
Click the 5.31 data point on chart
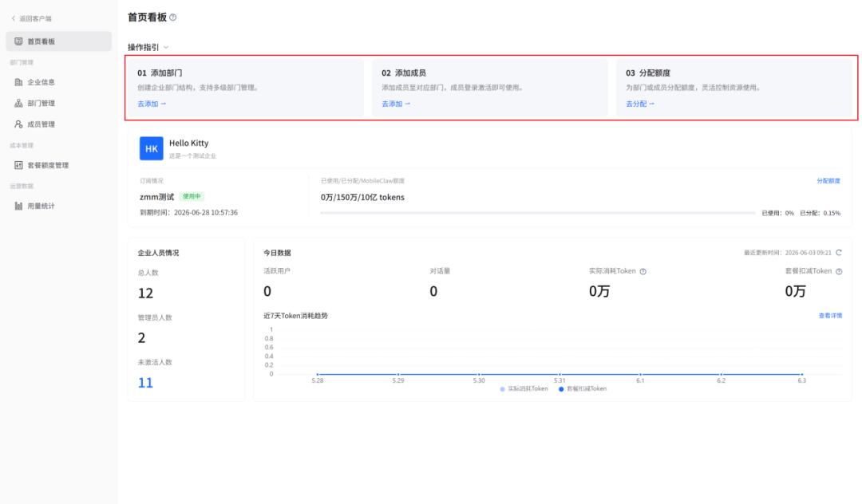point(560,375)
